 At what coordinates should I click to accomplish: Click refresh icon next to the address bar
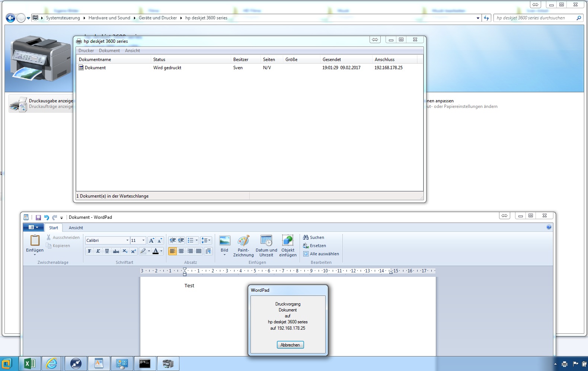[486, 18]
